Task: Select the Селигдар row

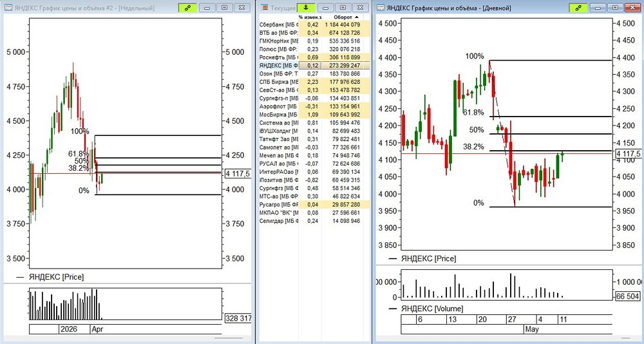Action: 314,221
